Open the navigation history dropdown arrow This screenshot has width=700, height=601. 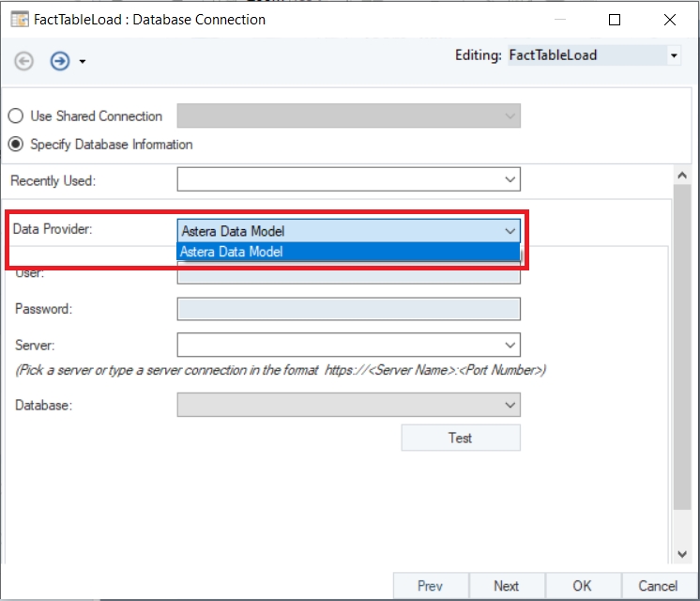click(x=83, y=62)
